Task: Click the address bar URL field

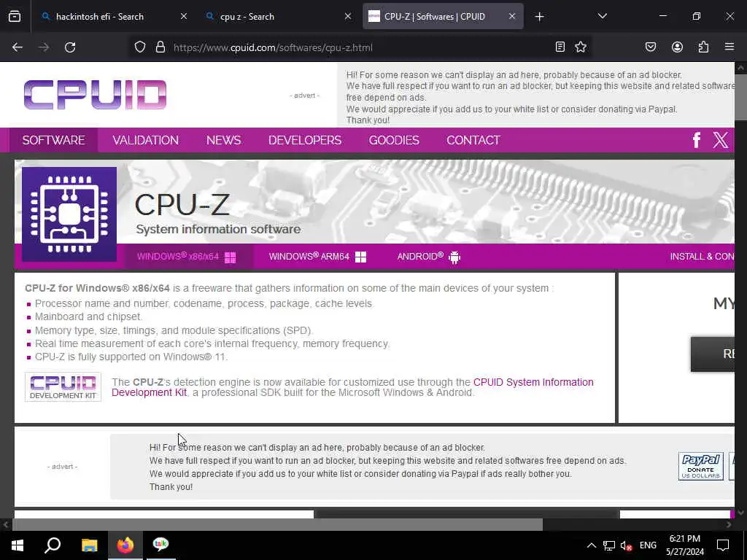Action: [362, 47]
